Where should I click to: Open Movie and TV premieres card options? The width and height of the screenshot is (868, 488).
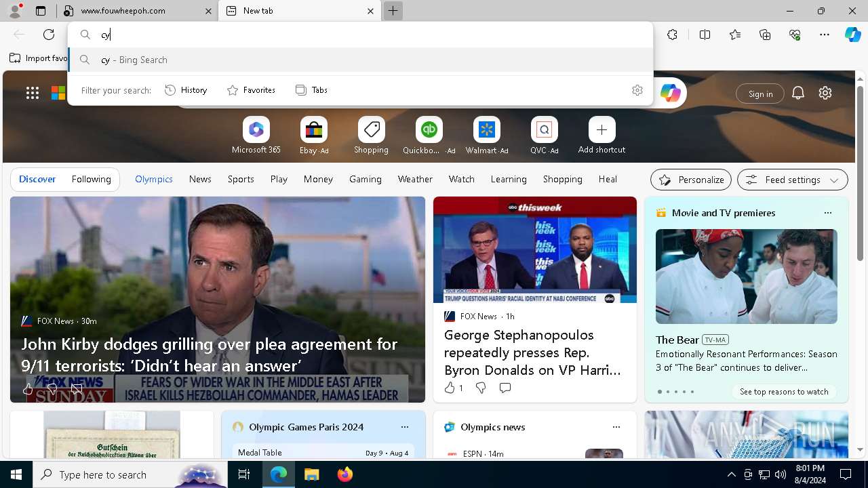click(x=827, y=213)
